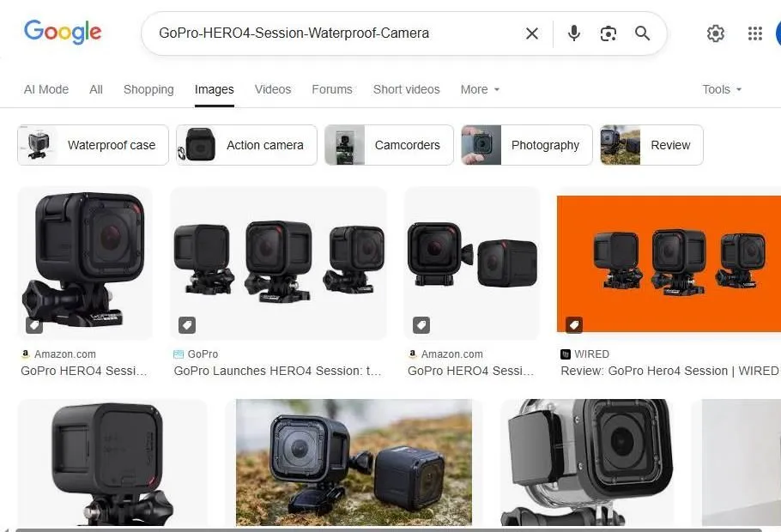This screenshot has height=532, width=781.
Task: Click product tag on GoPro Launches image
Action: [187, 325]
